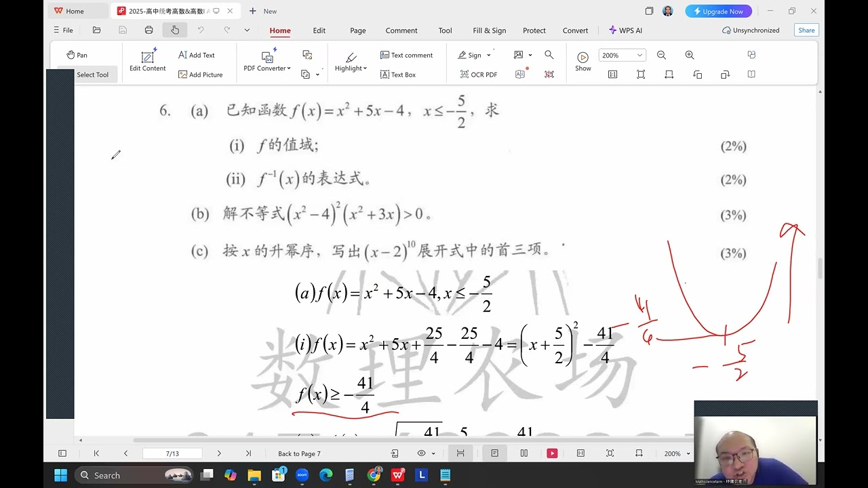Switch to two-page view mode
This screenshot has height=488, width=868.
point(524,453)
